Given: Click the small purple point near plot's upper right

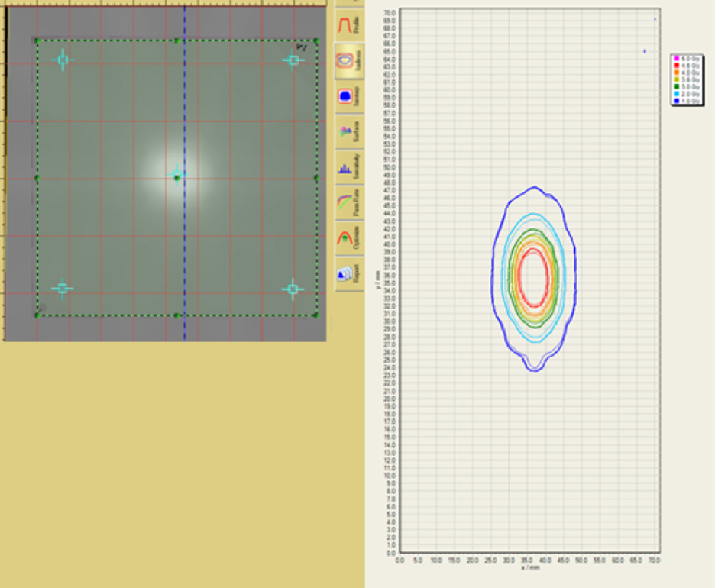Looking at the screenshot, I should pos(644,51).
